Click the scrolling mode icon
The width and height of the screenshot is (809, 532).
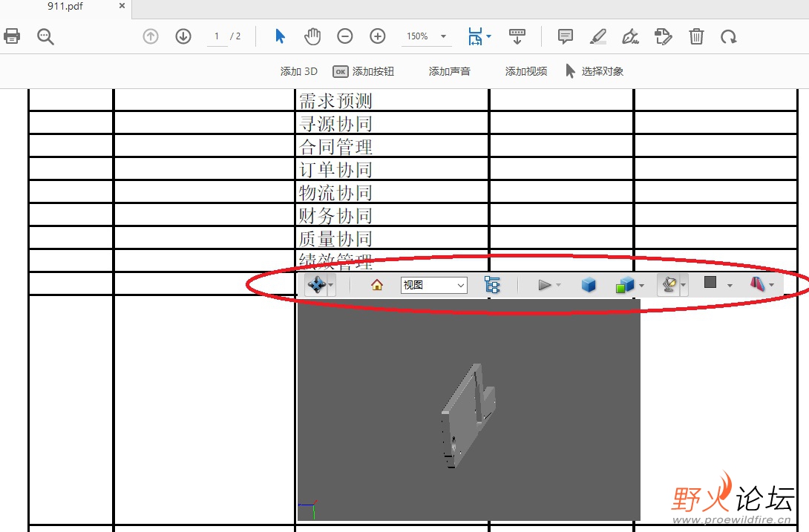pyautogui.click(x=517, y=36)
